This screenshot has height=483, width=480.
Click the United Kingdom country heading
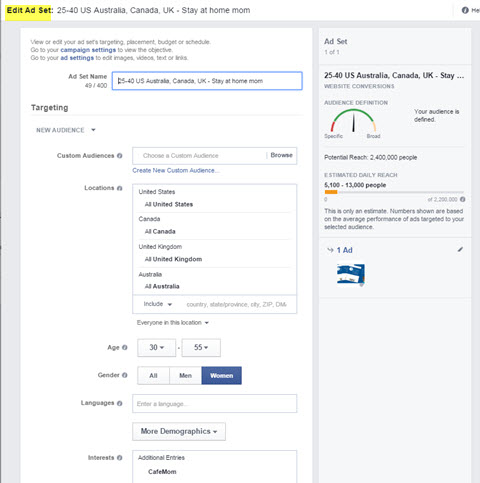(160, 247)
